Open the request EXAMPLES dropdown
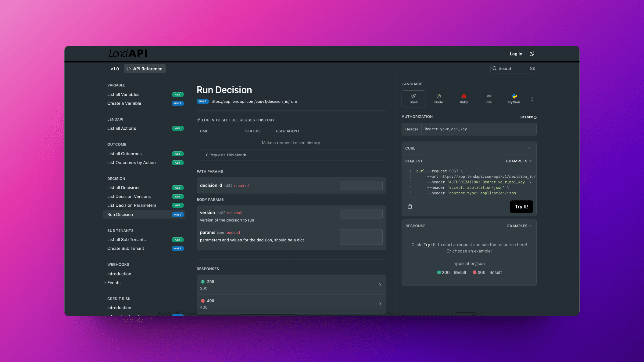644x362 pixels. pyautogui.click(x=519, y=161)
